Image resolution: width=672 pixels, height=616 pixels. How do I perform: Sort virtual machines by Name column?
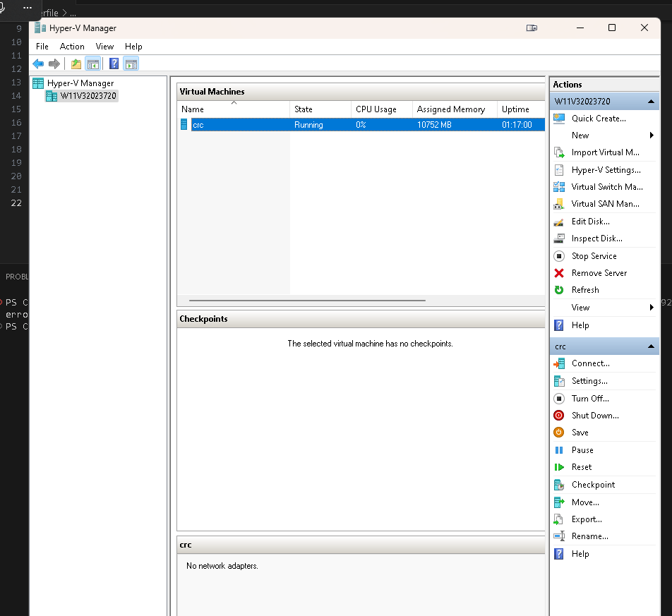(234, 109)
